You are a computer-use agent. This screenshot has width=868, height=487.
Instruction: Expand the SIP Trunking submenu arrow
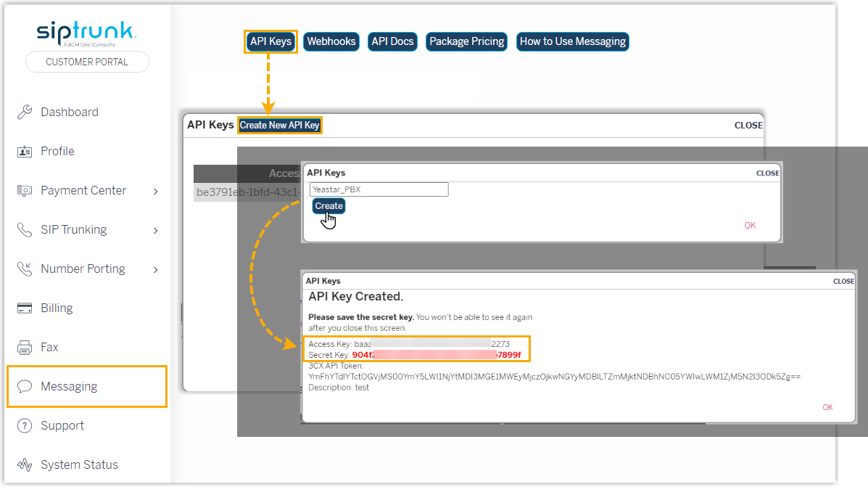point(156,230)
